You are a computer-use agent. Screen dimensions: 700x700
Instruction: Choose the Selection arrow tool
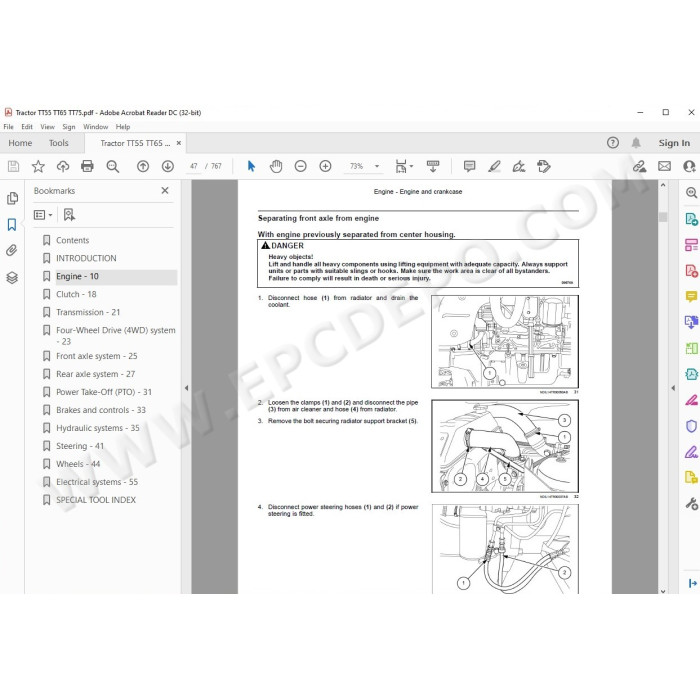[x=251, y=167]
